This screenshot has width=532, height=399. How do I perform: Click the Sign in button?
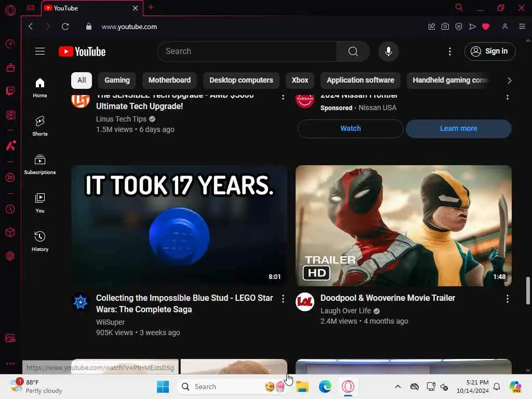(490, 51)
